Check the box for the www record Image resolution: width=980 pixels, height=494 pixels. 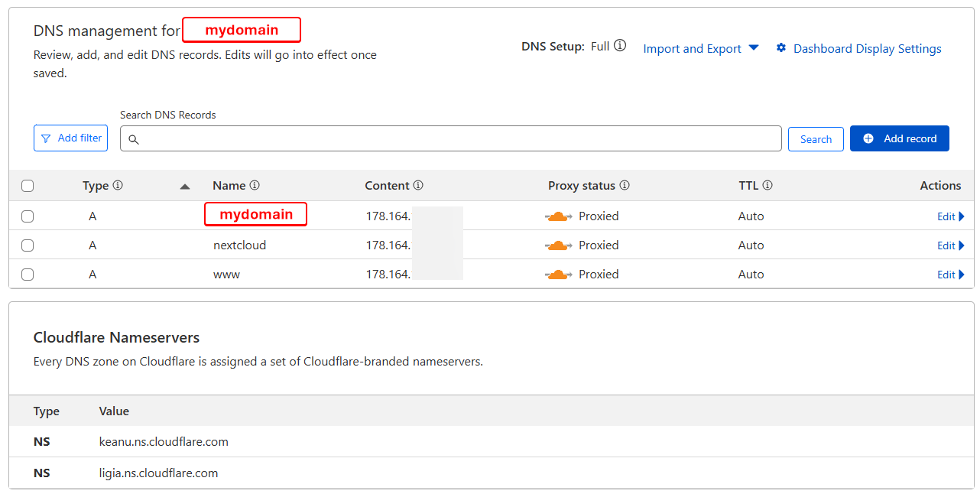click(28, 275)
